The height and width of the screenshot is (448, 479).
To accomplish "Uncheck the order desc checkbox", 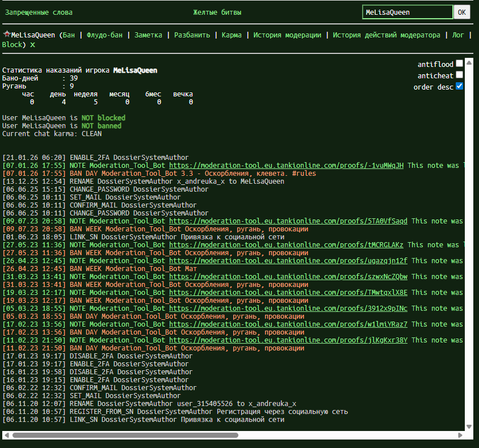I will 459,86.
